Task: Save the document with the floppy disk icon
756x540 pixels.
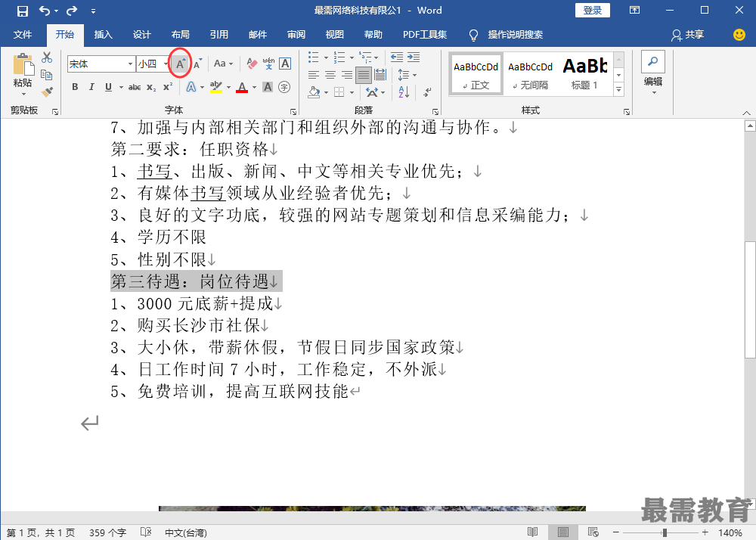Action: pos(23,11)
